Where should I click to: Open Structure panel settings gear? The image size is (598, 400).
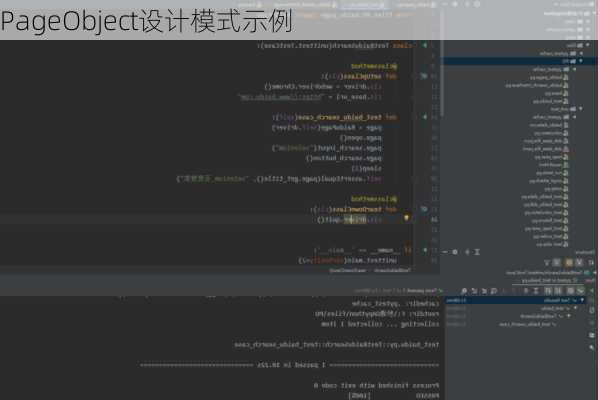point(455,252)
